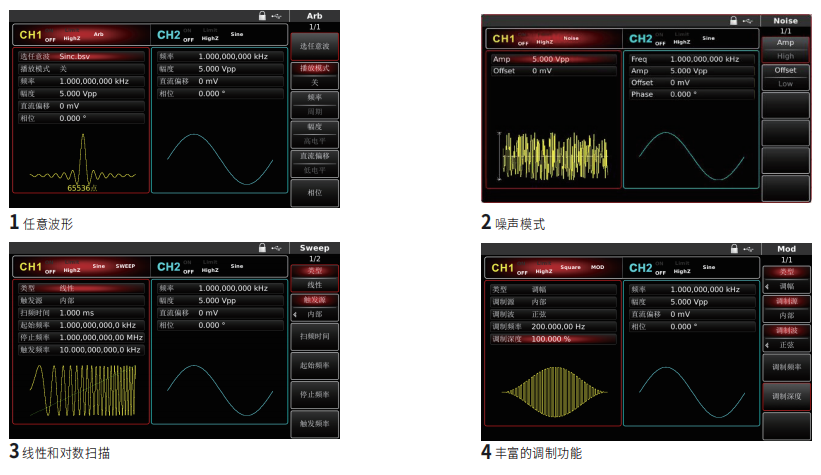Image resolution: width=821 pixels, height=475 pixels.
Task: Select the 1.000 ms sweep time row
Action: [82, 313]
